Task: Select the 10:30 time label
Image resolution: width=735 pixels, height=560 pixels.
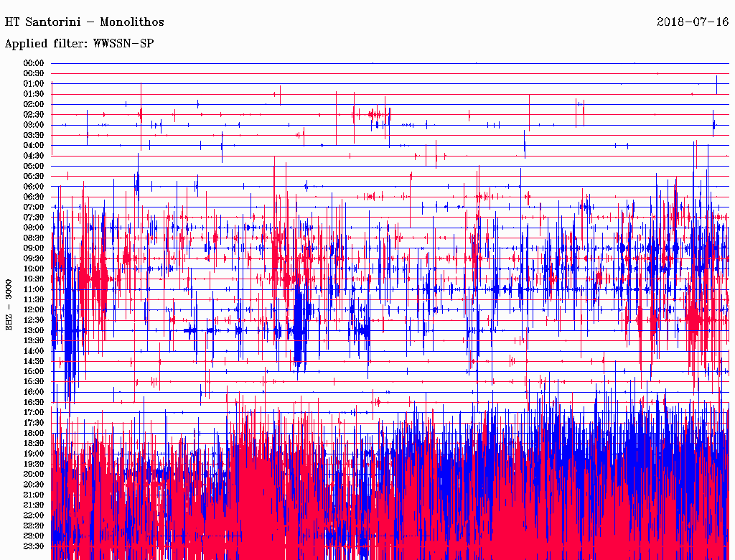Action: [x=33, y=279]
